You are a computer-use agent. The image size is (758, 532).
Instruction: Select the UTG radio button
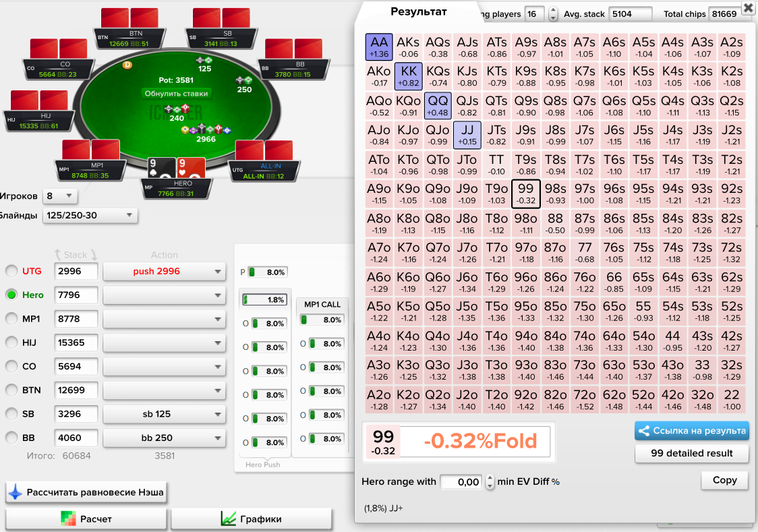pyautogui.click(x=11, y=271)
